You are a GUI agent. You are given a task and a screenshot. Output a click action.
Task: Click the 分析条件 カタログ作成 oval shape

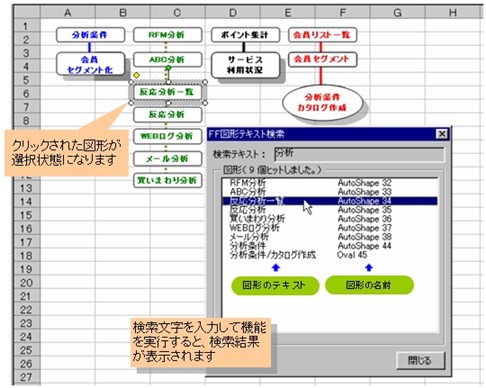click(x=322, y=103)
